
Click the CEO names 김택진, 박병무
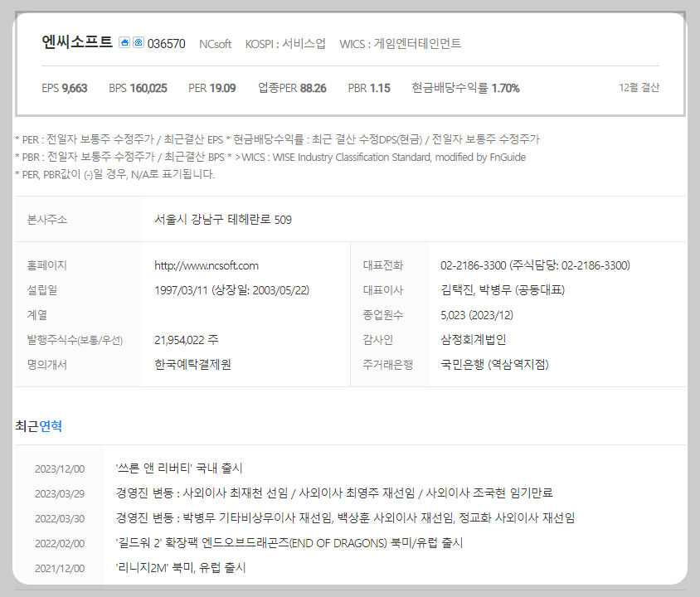(476, 290)
